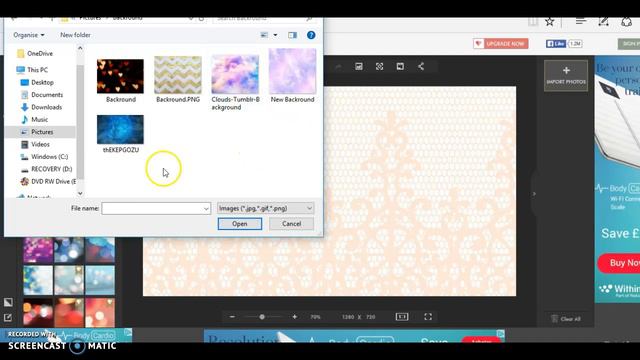
Task: Click the Open button
Action: tap(240, 224)
